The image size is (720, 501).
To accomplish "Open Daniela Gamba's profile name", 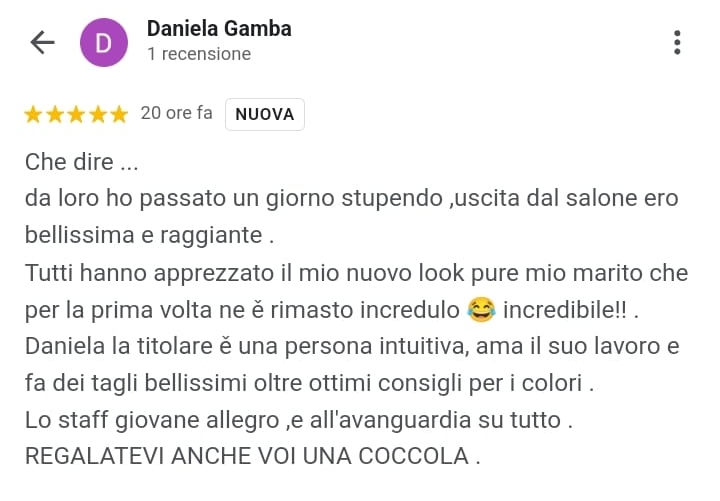I will [219, 28].
